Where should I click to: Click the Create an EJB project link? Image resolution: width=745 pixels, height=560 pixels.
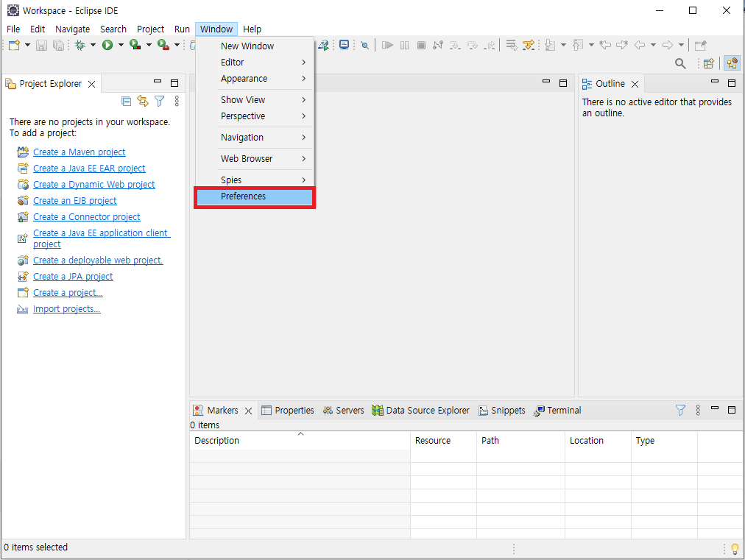75,200
